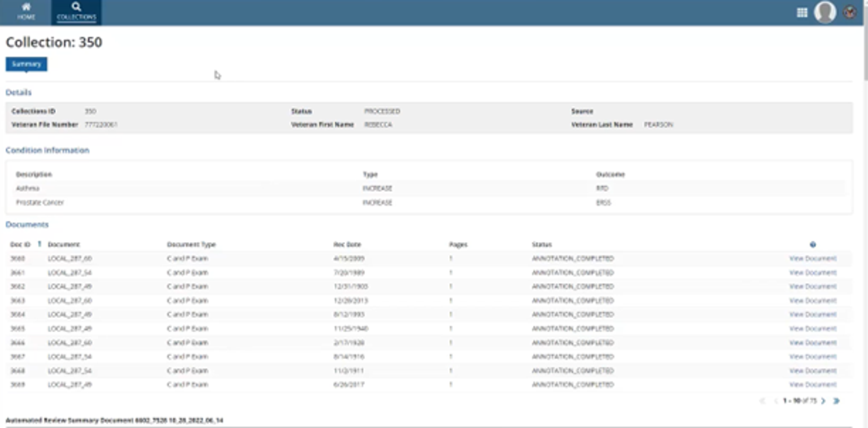View Document for Doc ID 3661

pos(813,272)
